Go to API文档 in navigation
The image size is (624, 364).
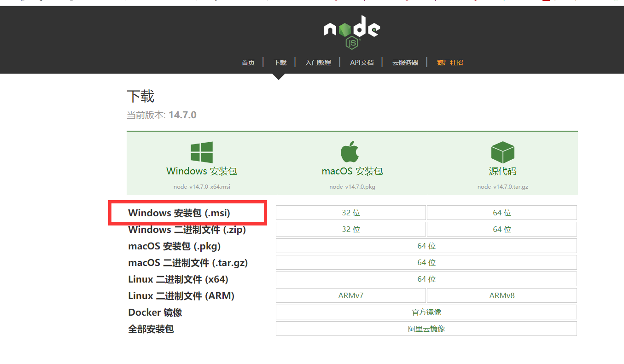[x=362, y=63]
